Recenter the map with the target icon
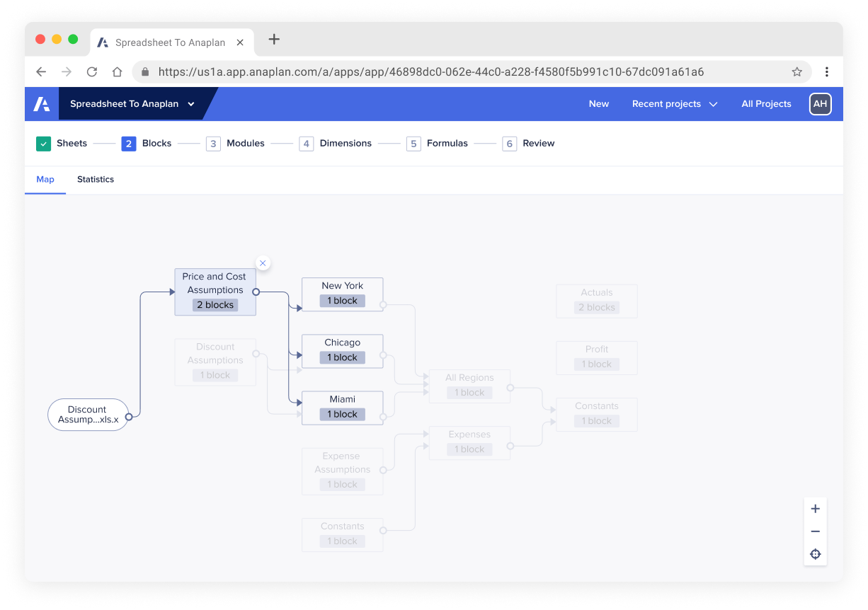The height and width of the screenshot is (610, 868). tap(815, 554)
